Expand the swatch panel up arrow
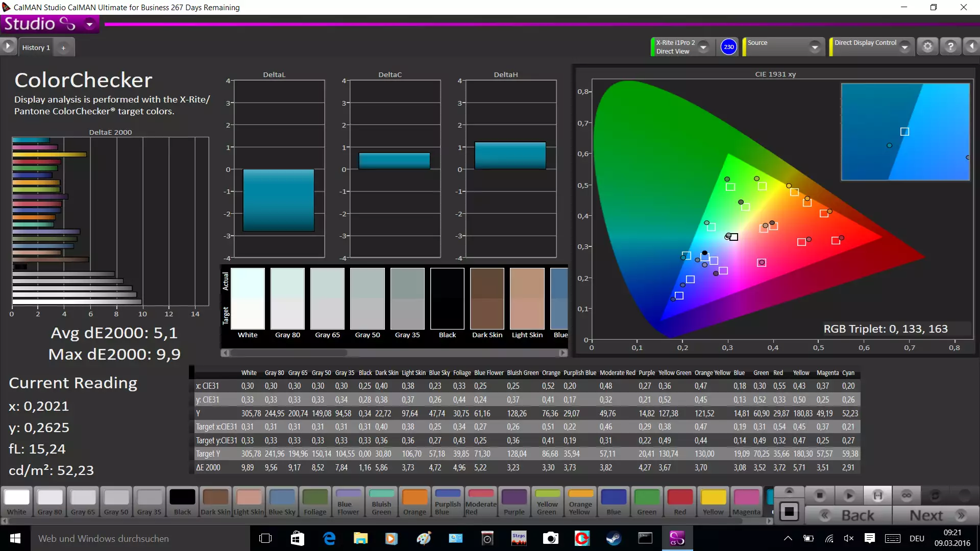Viewport: 980px width, 551px height. (789, 491)
